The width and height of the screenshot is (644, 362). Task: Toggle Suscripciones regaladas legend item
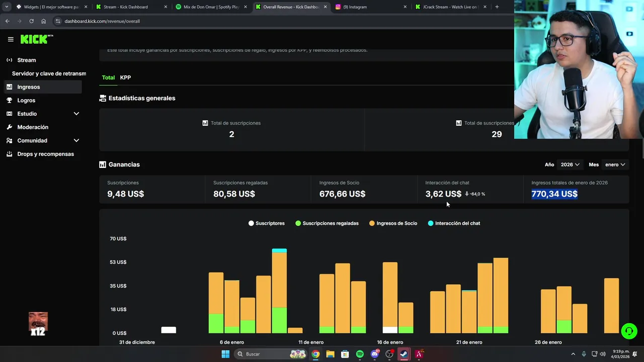(327, 223)
